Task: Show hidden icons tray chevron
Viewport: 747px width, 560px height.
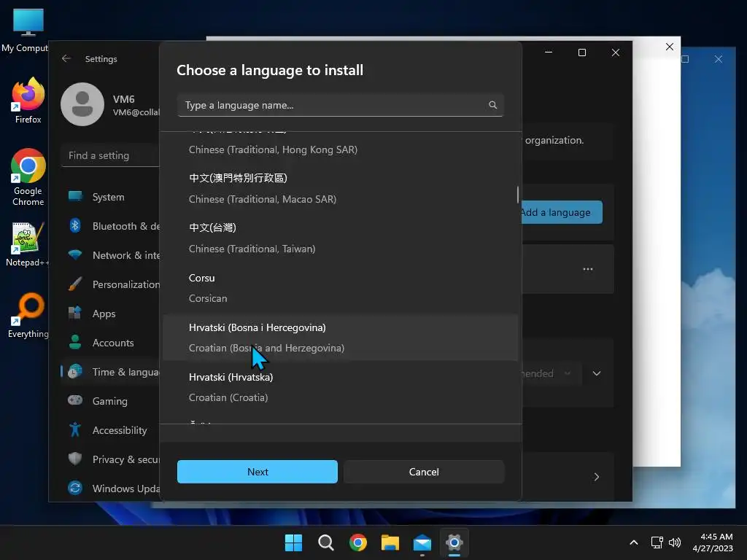Action: (634, 542)
